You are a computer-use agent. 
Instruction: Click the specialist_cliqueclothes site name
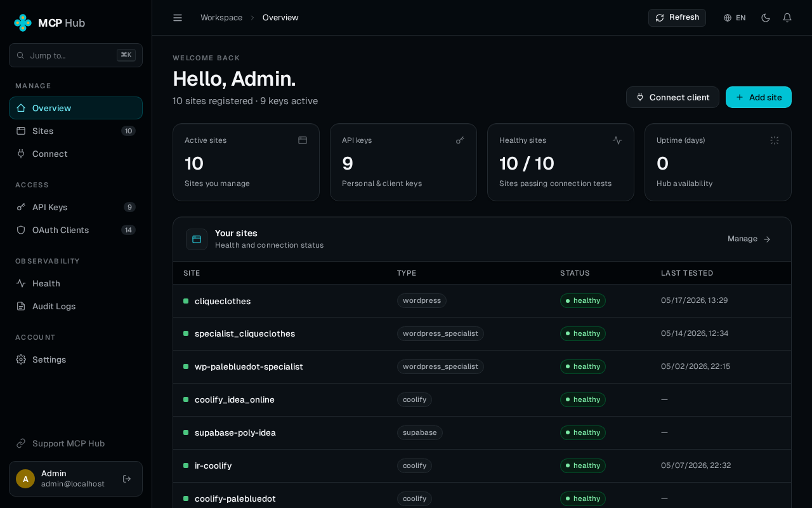tap(245, 334)
